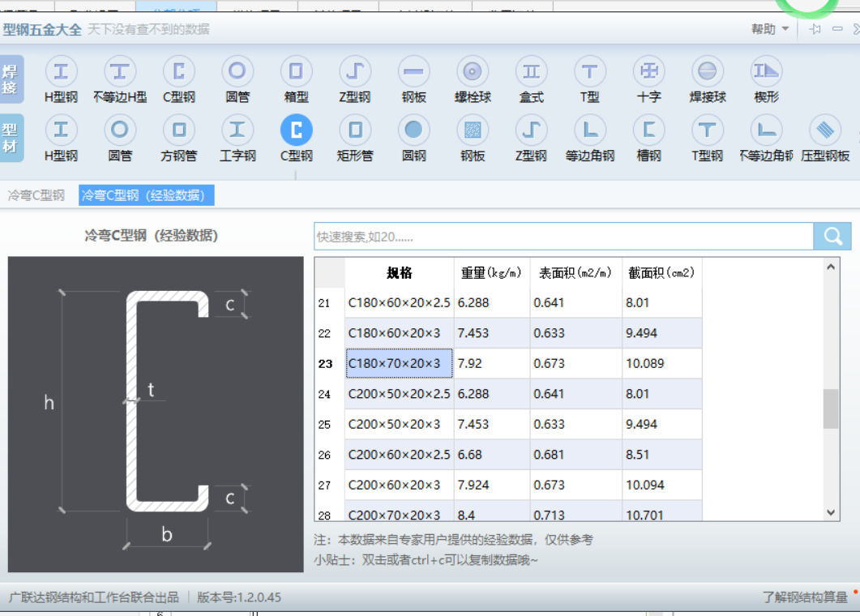Click the C-section diagram image
The height and width of the screenshot is (616, 860).
pyautogui.click(x=156, y=414)
